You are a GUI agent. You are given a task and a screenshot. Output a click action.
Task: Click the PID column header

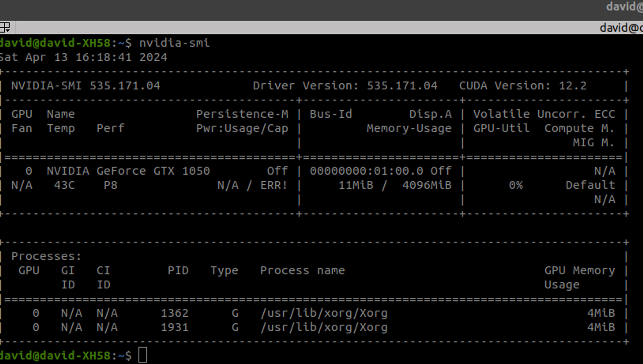[178, 271]
